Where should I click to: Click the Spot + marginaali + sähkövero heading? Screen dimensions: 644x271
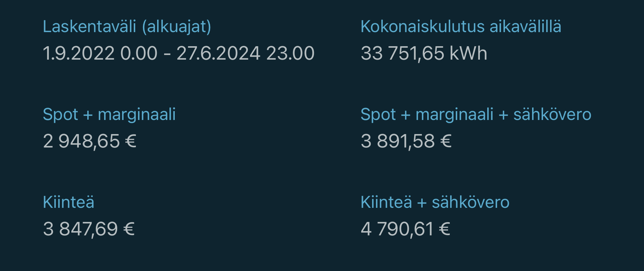(x=476, y=114)
